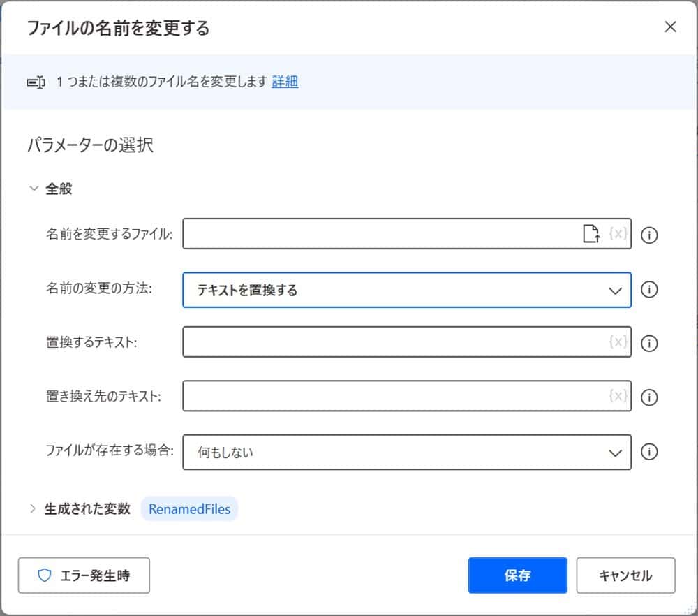Open the 名前の変更の方法 dropdown
698x616 pixels.
tap(614, 290)
